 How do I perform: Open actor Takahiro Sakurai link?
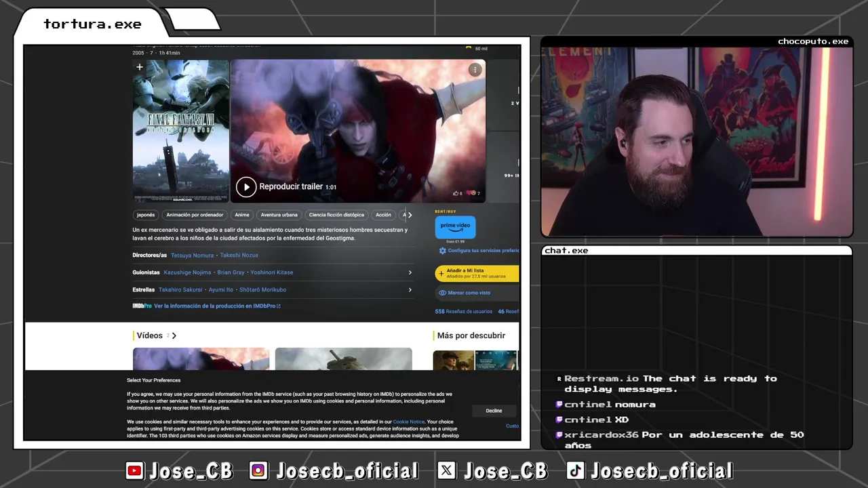(x=180, y=289)
